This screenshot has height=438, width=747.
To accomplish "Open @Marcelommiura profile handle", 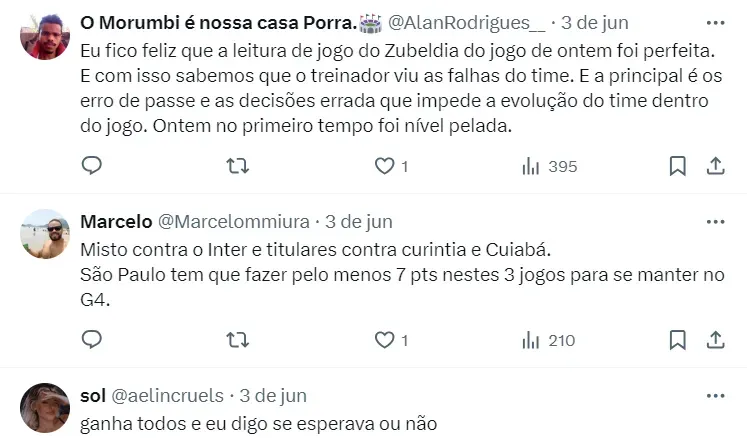I will (x=234, y=221).
